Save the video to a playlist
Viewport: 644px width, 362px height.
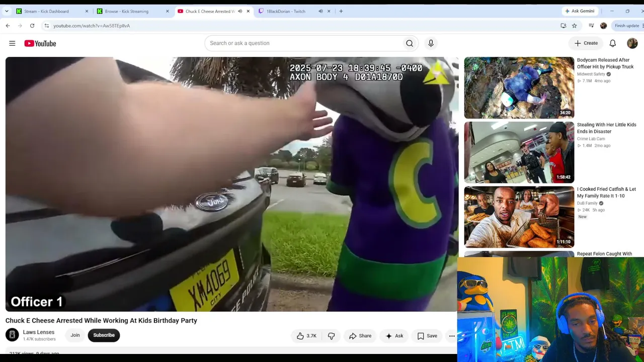[x=427, y=336]
